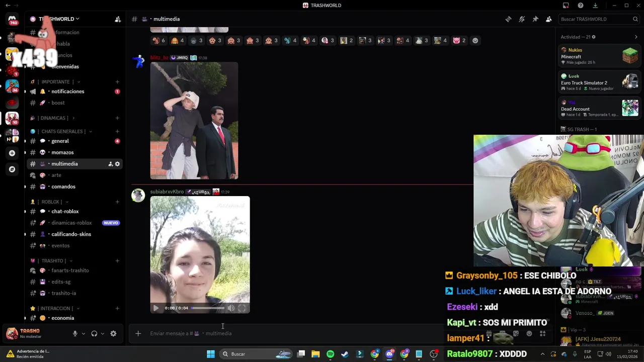This screenshot has width=644, height=362.
Task: Open the arte channel
Action: (x=74, y=175)
